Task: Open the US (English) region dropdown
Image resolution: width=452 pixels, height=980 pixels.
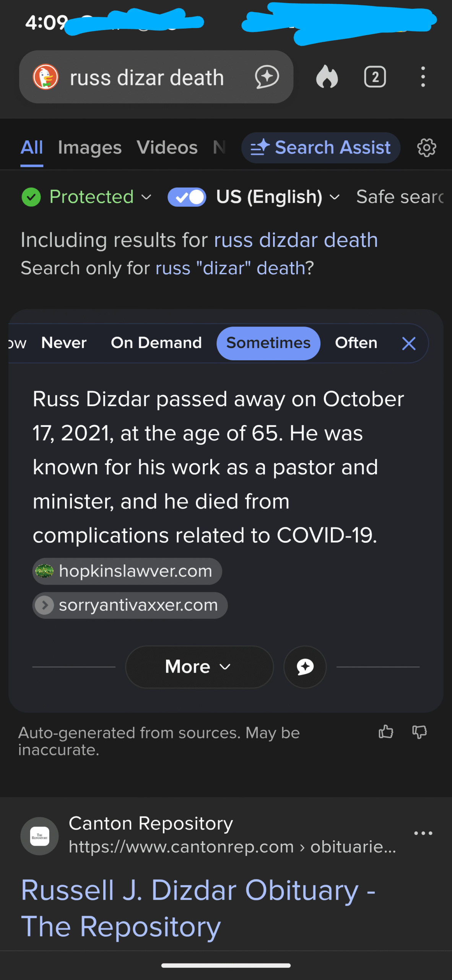Action: pyautogui.click(x=278, y=197)
